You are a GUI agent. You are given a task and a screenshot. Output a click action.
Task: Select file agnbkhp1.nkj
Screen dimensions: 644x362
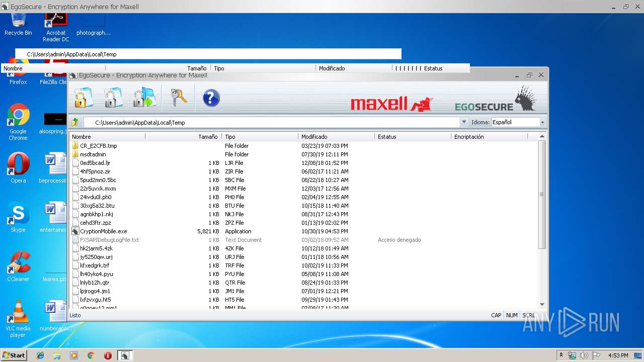[x=97, y=214]
